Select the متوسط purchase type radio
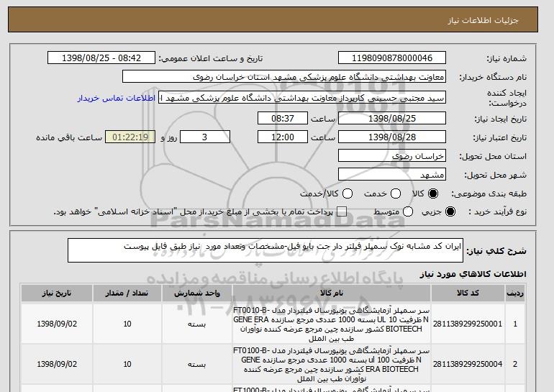Screen dimensions: 554x392 point(408,211)
